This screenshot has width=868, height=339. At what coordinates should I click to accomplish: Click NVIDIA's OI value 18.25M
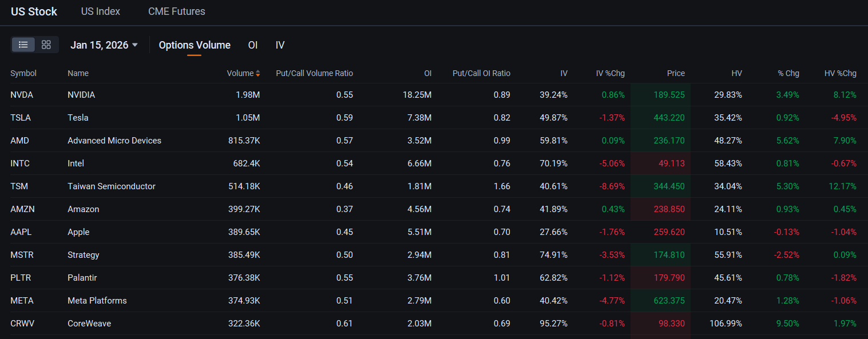tap(418, 95)
